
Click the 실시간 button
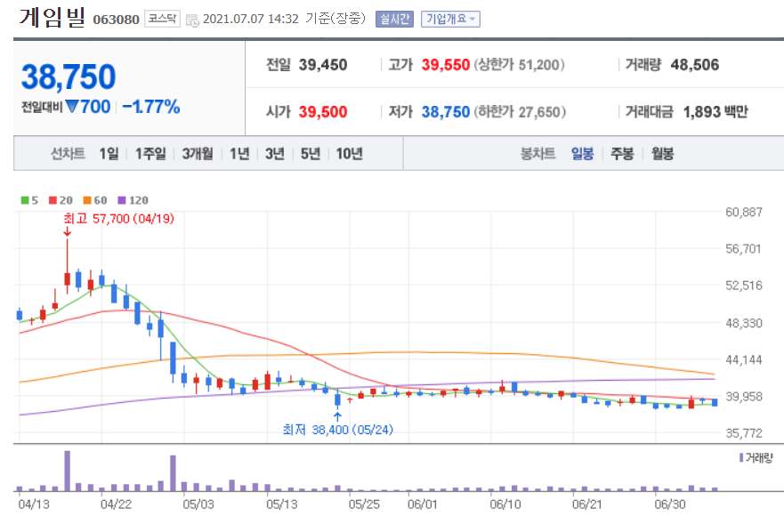[x=394, y=19]
